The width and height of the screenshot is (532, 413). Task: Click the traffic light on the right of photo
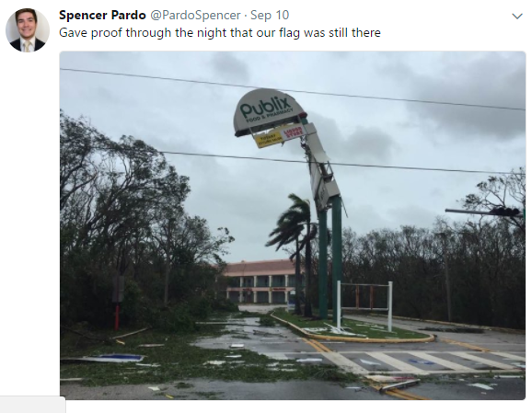click(505, 212)
